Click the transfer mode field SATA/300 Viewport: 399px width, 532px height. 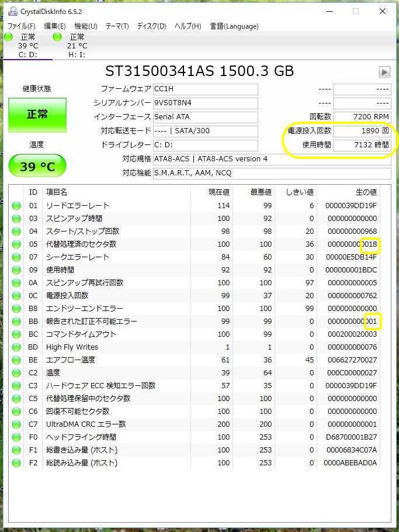(x=206, y=132)
